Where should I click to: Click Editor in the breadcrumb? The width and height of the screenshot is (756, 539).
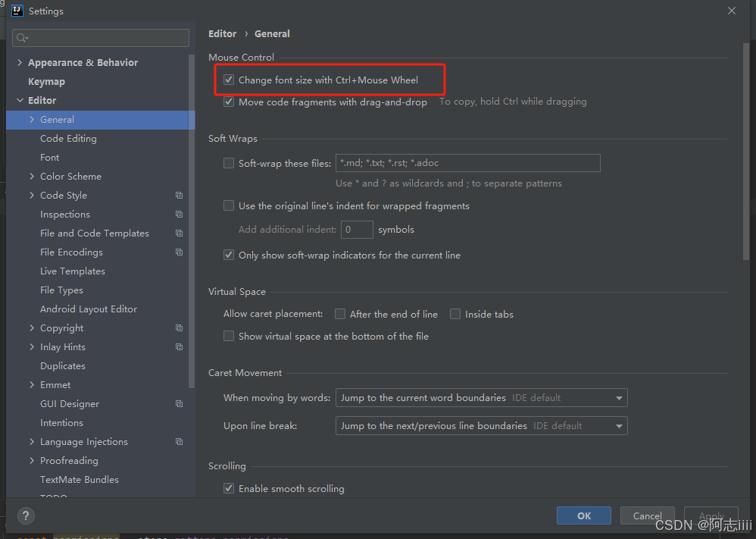point(222,34)
